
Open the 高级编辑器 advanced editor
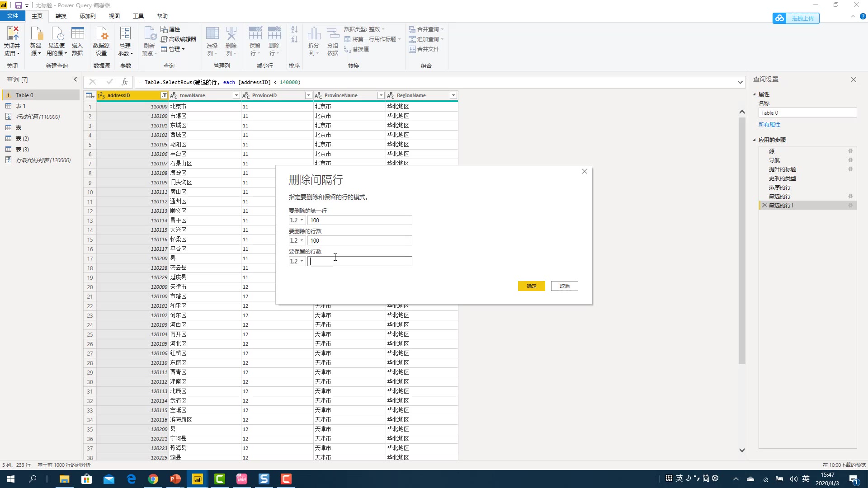coord(179,39)
